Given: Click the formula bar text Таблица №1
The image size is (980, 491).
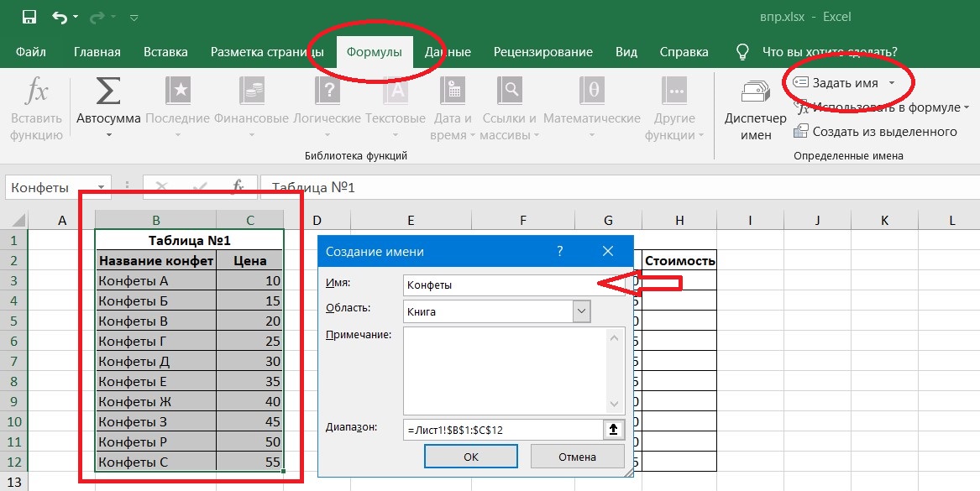Looking at the screenshot, I should pos(314,187).
